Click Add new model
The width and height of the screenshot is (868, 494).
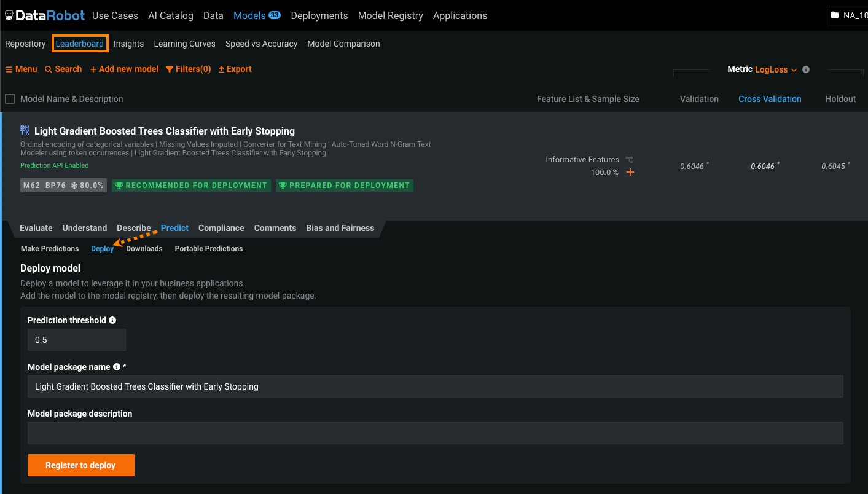coord(124,69)
